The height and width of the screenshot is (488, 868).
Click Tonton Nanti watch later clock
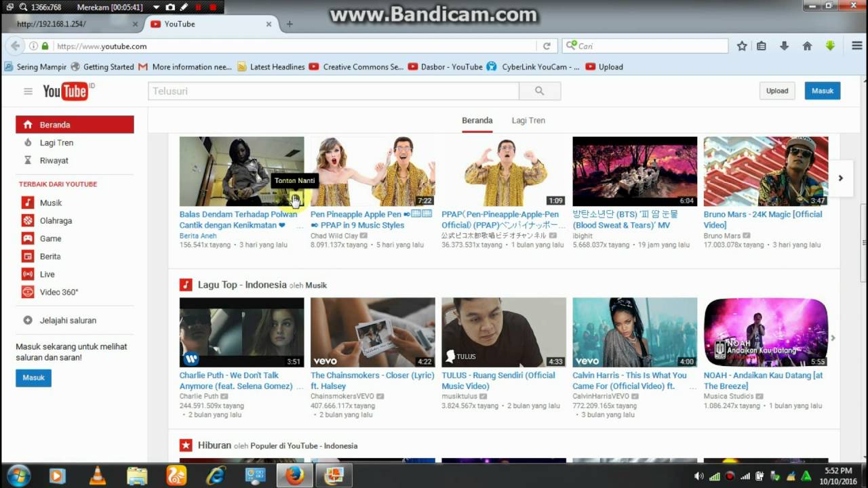(x=295, y=199)
